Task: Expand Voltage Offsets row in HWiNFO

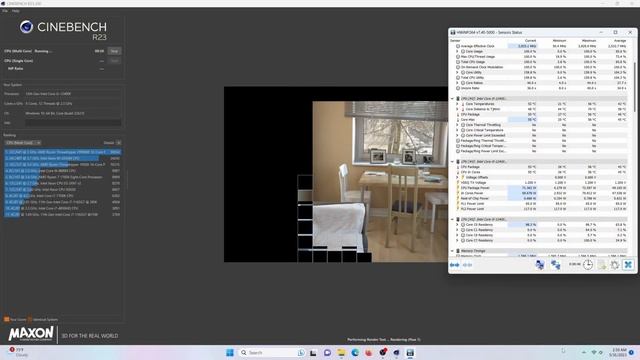Action: coord(458,178)
